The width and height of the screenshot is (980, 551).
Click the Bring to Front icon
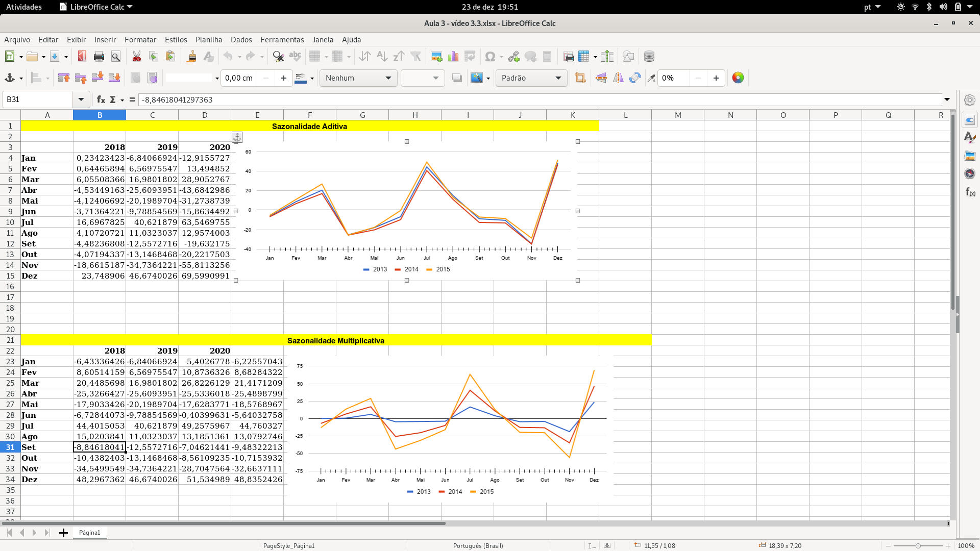click(x=64, y=78)
